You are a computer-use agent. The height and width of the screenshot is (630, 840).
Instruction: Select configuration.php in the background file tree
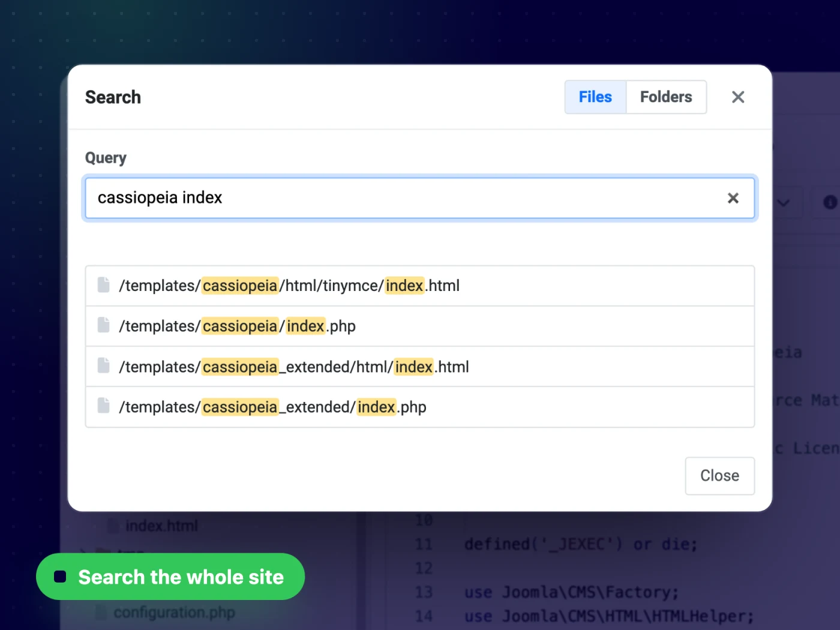tap(174, 613)
